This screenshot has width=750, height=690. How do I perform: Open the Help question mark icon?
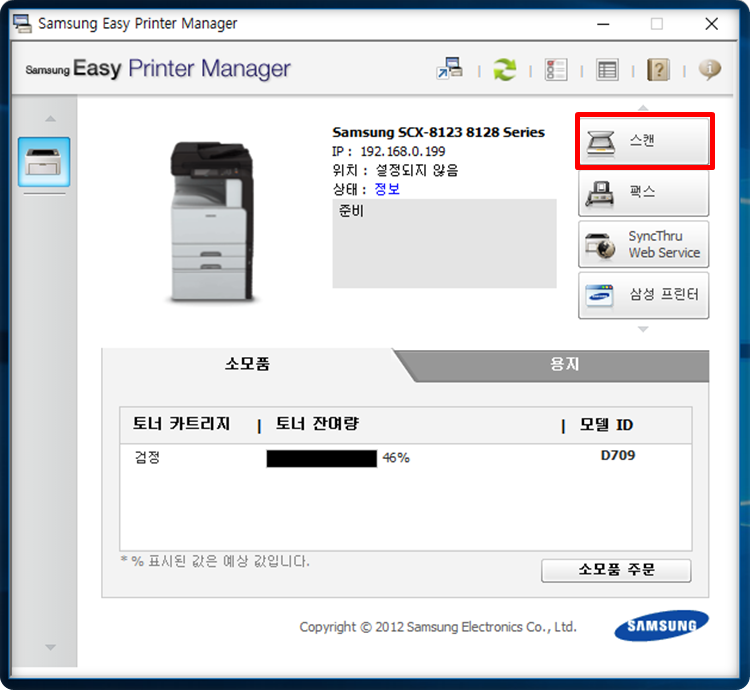pyautogui.click(x=658, y=70)
